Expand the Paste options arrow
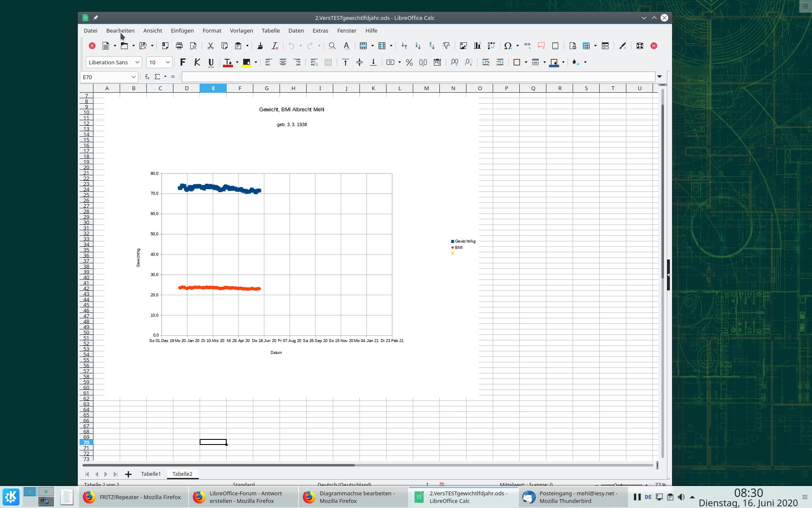Viewport: 812px width, 508px height. coord(247,46)
